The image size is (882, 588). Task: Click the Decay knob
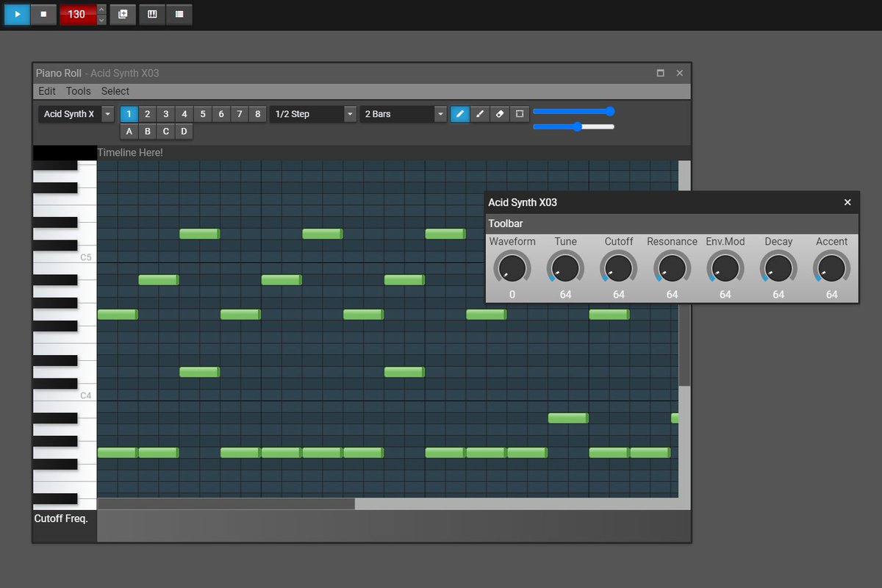point(778,268)
